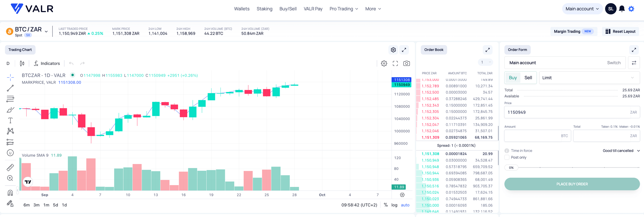Expand the Order Form panel
The height and width of the screenshot is (217, 644).
click(634, 50)
